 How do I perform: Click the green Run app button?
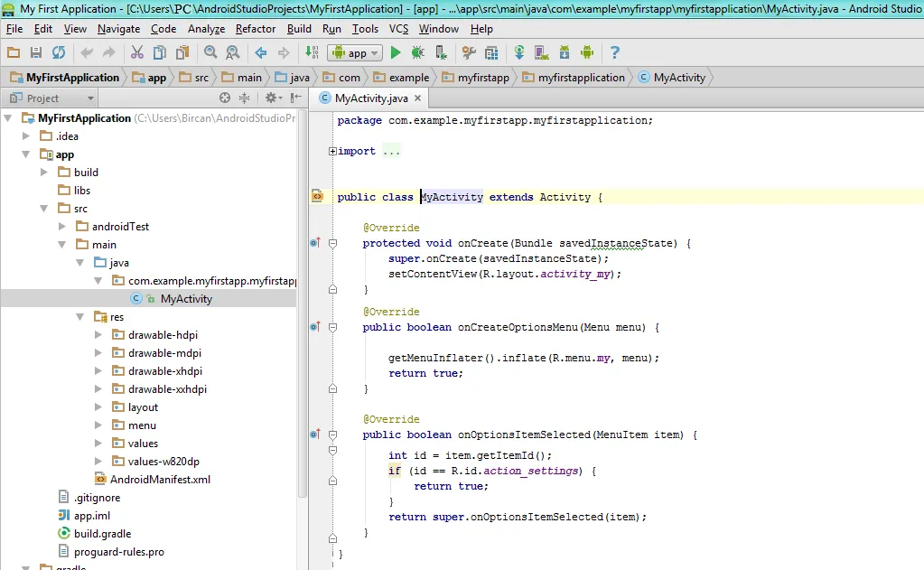pyautogui.click(x=396, y=53)
